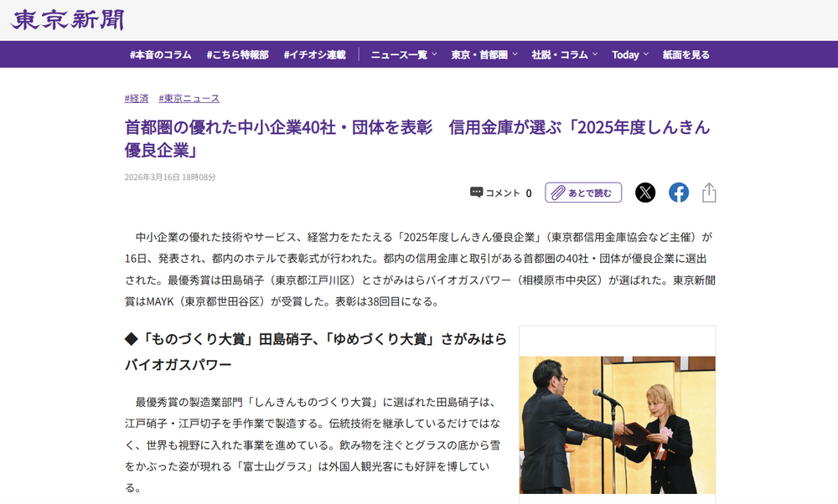Screen dimensions: 838x504
Task: Click the subheading ものづくり大賞 田島硝子
Action: [x=315, y=352]
